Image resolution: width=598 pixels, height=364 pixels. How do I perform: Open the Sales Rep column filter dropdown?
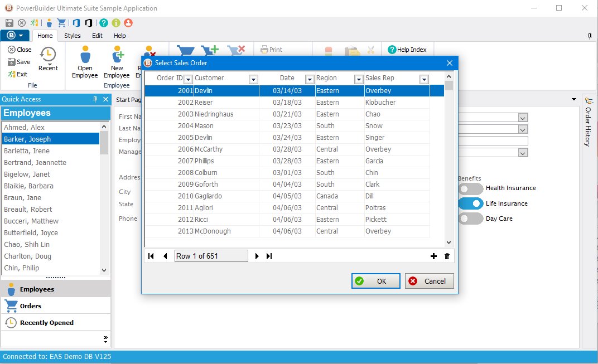click(x=424, y=79)
